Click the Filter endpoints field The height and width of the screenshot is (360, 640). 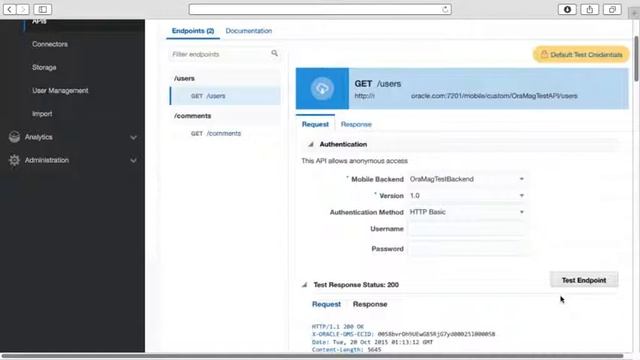tap(224, 54)
